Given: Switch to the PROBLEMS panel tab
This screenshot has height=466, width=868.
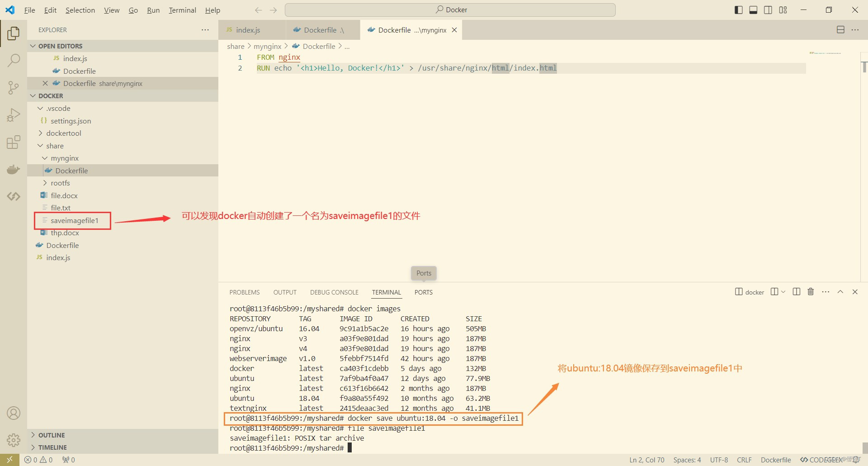Looking at the screenshot, I should point(245,292).
